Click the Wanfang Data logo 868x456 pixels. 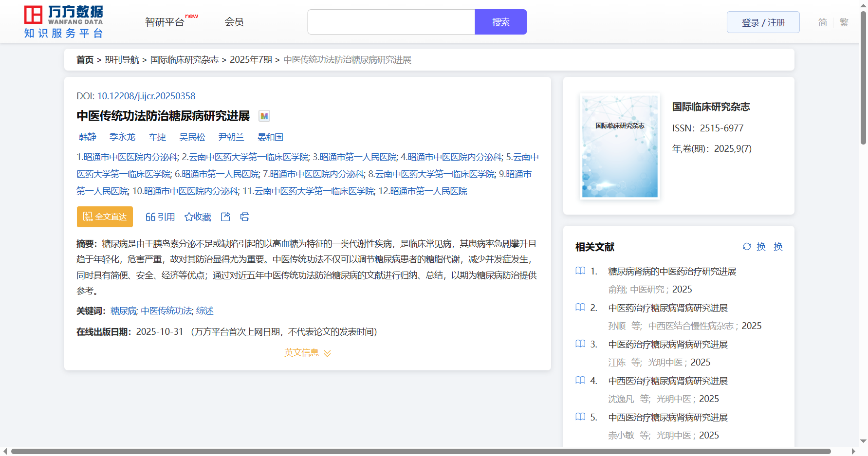point(63,22)
